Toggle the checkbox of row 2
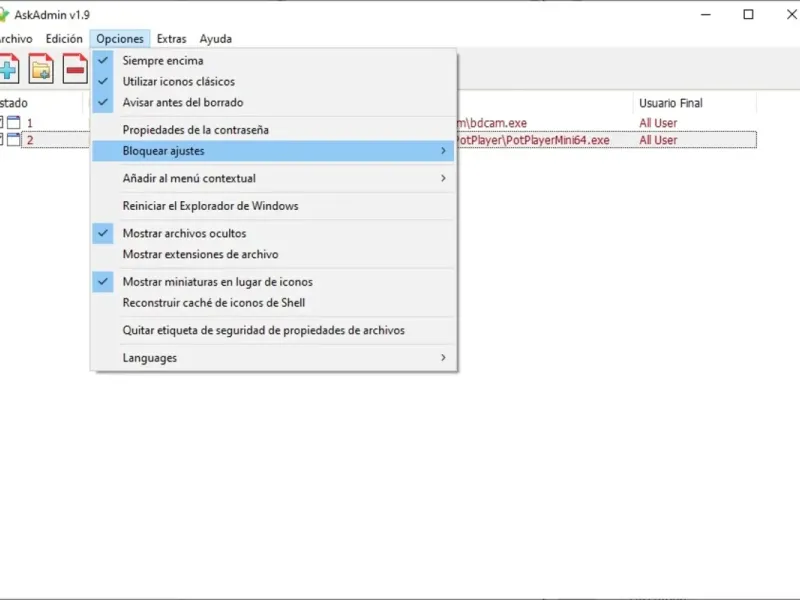 coord(2,140)
